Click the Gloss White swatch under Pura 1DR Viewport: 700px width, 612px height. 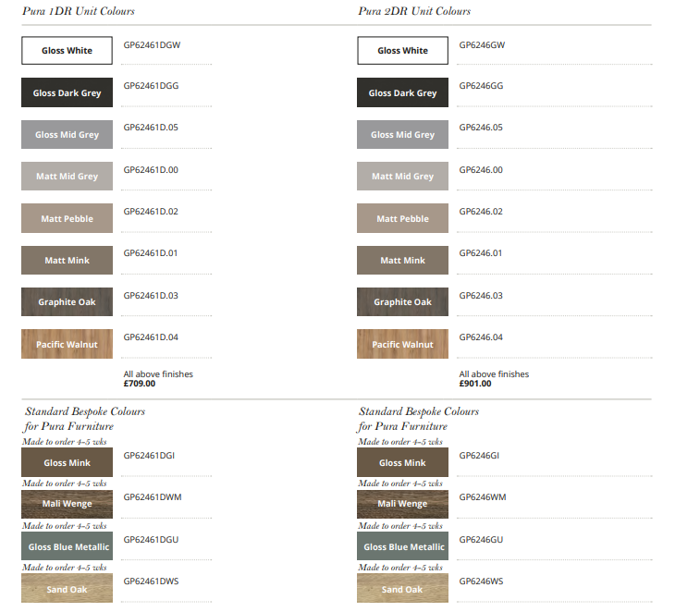point(67,51)
